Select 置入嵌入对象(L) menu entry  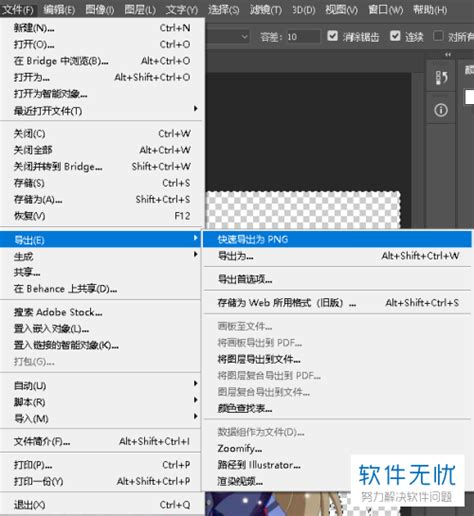pos(101,329)
